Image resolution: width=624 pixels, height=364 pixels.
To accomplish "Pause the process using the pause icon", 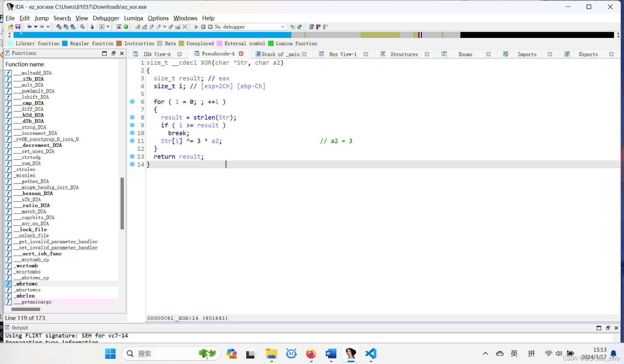I will pos(203,27).
